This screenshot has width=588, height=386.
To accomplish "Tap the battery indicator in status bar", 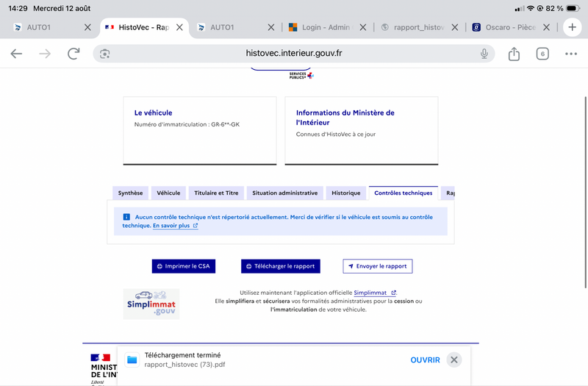I will click(x=573, y=8).
